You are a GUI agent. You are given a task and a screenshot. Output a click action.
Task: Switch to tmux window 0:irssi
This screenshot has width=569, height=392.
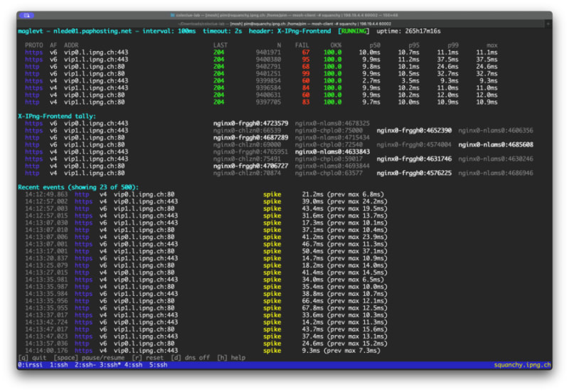click(x=30, y=365)
